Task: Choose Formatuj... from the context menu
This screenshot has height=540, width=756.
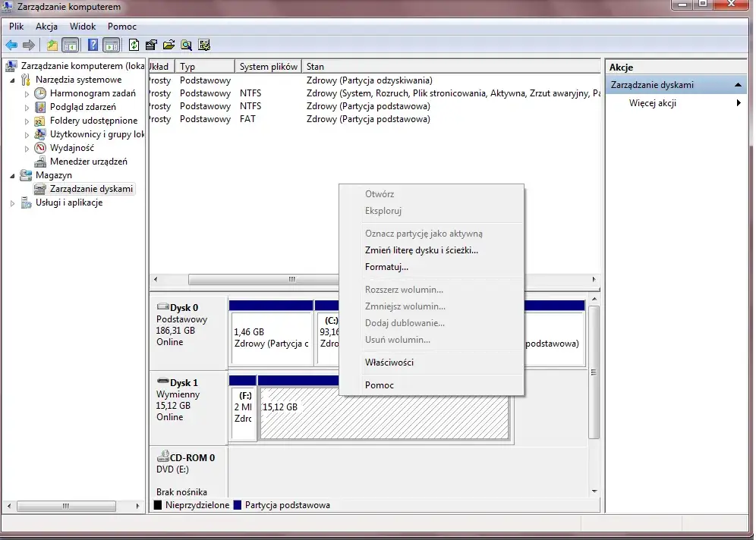Action: click(x=386, y=267)
